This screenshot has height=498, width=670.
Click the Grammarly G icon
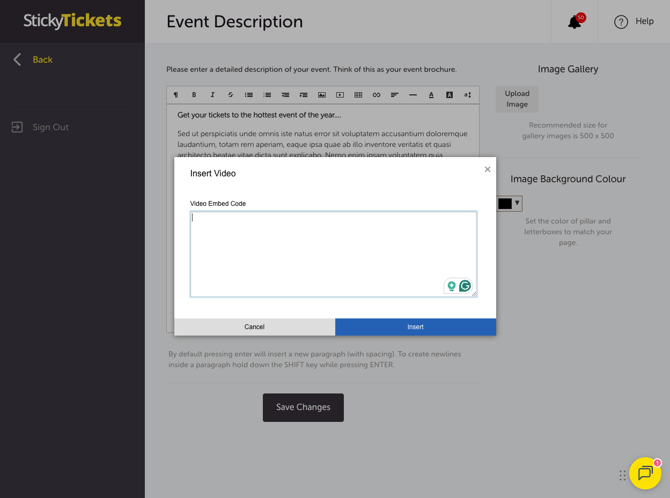465,286
